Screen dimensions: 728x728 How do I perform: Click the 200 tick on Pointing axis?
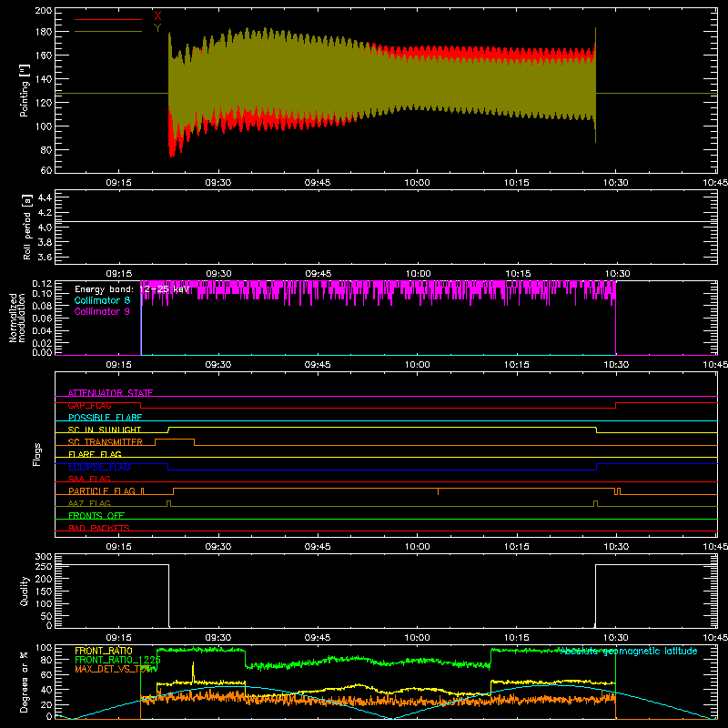43,10
